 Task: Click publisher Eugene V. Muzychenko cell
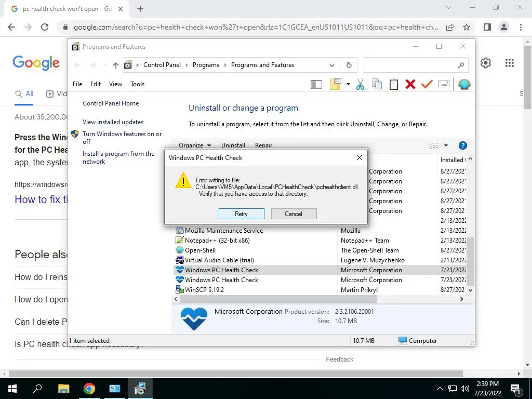tap(373, 260)
